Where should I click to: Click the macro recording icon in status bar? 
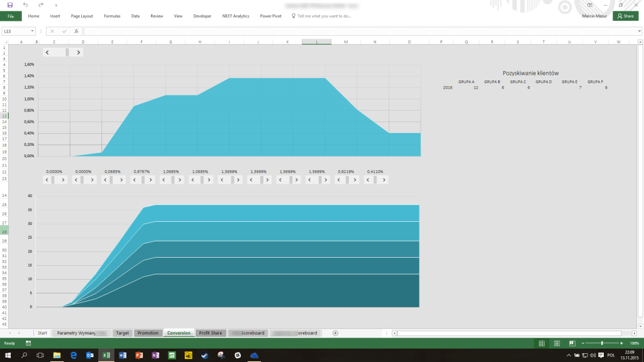[x=28, y=343]
